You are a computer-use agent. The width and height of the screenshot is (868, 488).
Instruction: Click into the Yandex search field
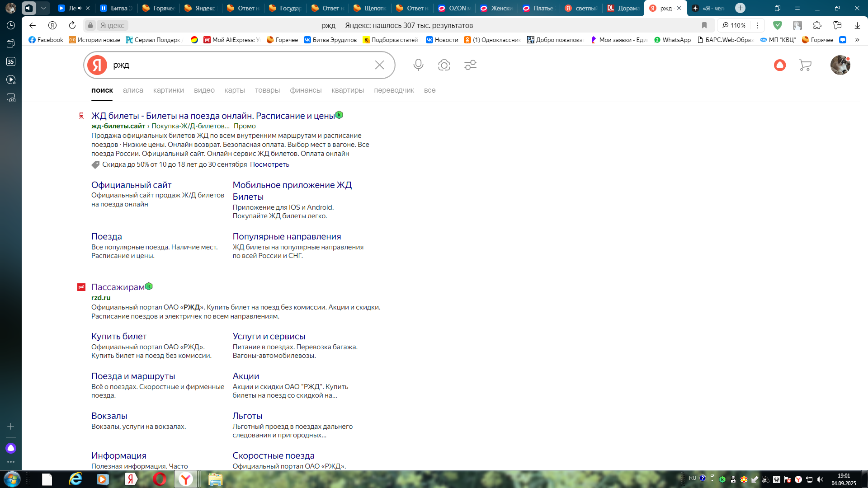tap(240, 65)
